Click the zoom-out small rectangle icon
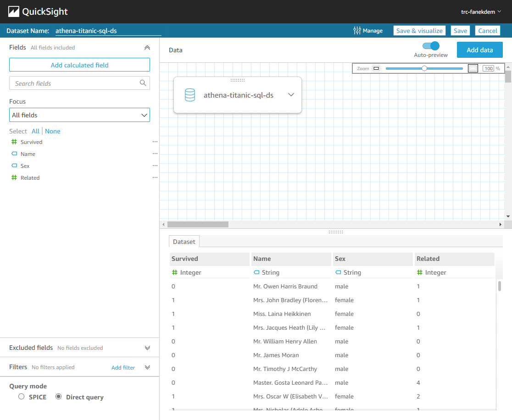 [x=376, y=68]
